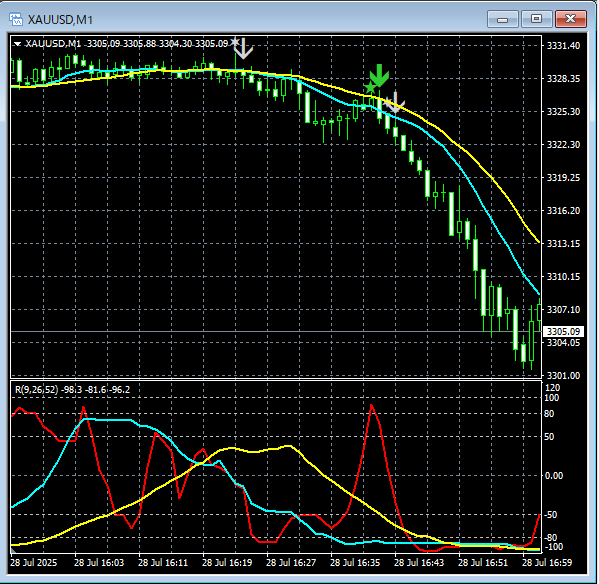Viewport: 599px width, 584px height.
Task: Click the 3331.40 price scale label
Action: [563, 45]
